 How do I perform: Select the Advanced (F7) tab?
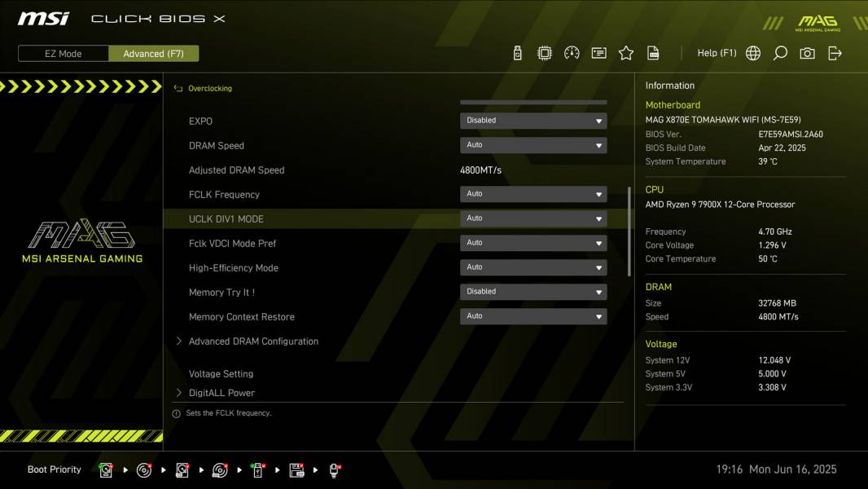(x=153, y=54)
